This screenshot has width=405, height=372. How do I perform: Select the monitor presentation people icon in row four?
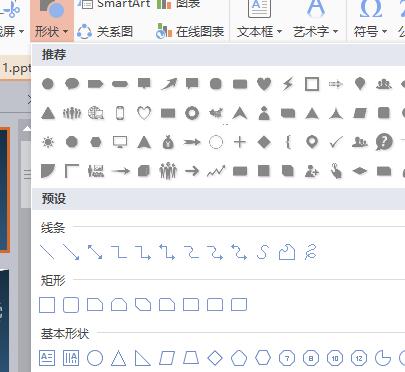pyautogui.click(x=96, y=171)
